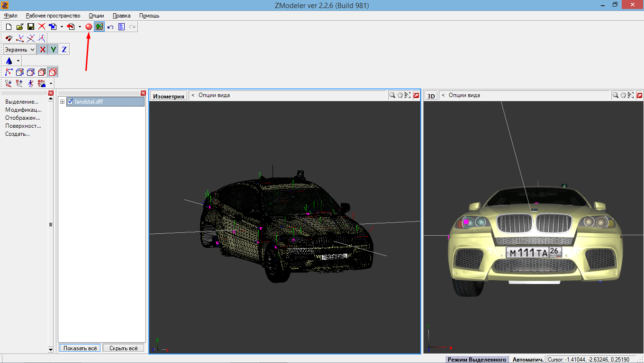The image size is (644, 363).
Task: Uncheck the landstal.dff visibility checkbox
Action: tap(70, 102)
